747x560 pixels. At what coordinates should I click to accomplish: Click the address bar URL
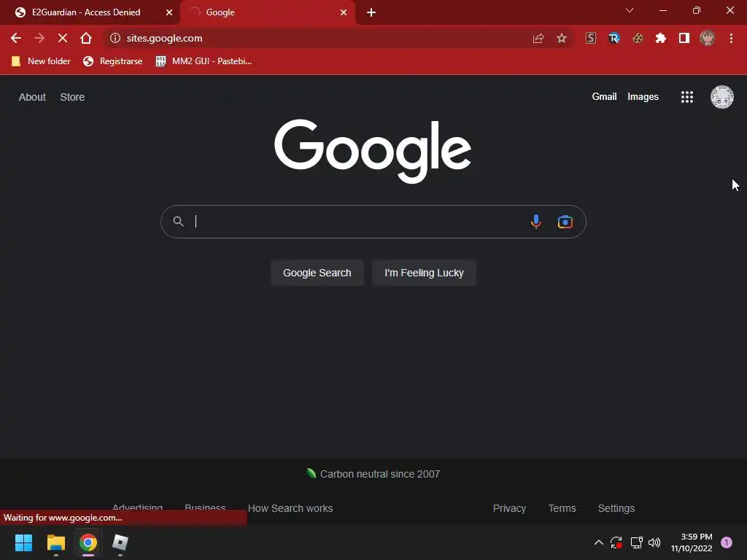(164, 38)
